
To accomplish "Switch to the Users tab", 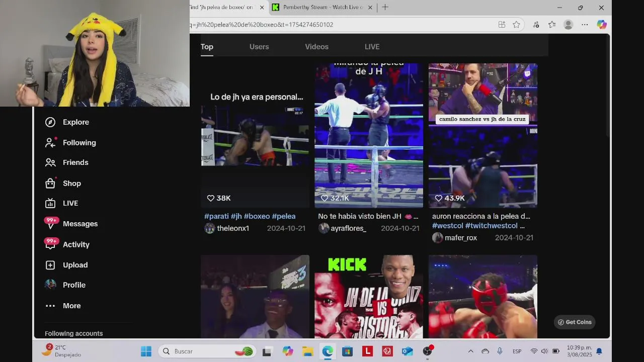I will (x=259, y=47).
